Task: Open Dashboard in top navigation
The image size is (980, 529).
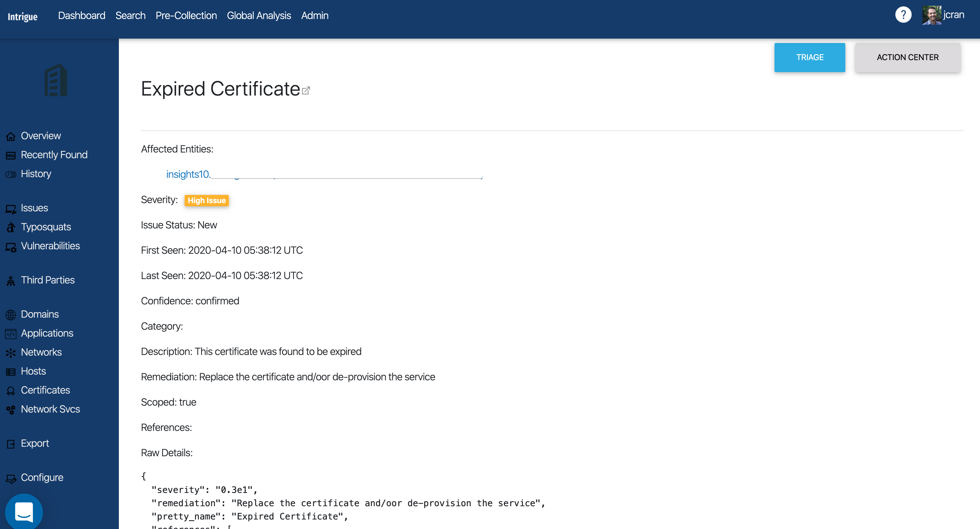Action: 82,15
